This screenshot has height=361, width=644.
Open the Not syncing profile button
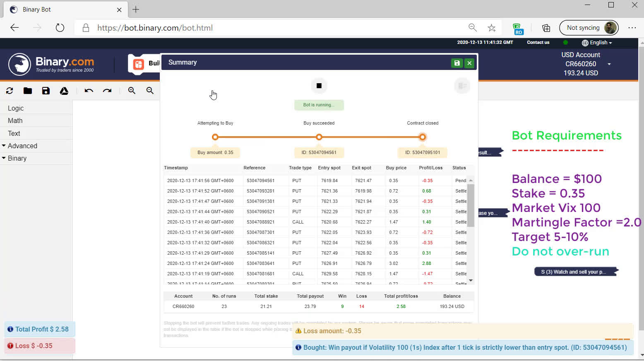[x=589, y=28]
